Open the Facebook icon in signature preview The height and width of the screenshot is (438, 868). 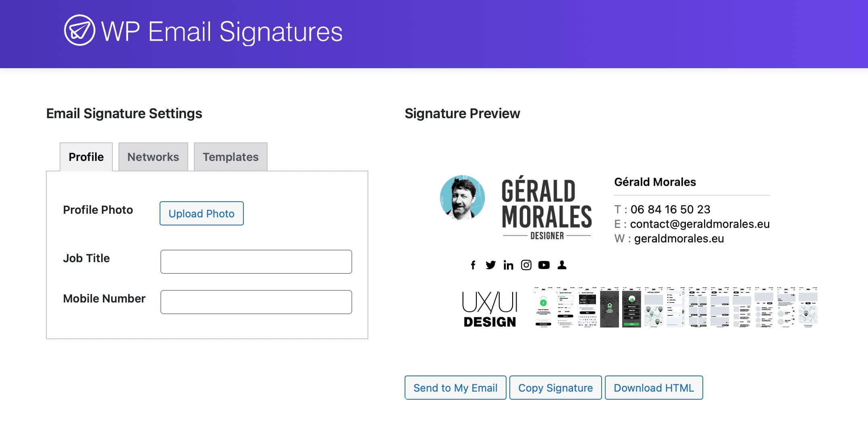click(473, 265)
